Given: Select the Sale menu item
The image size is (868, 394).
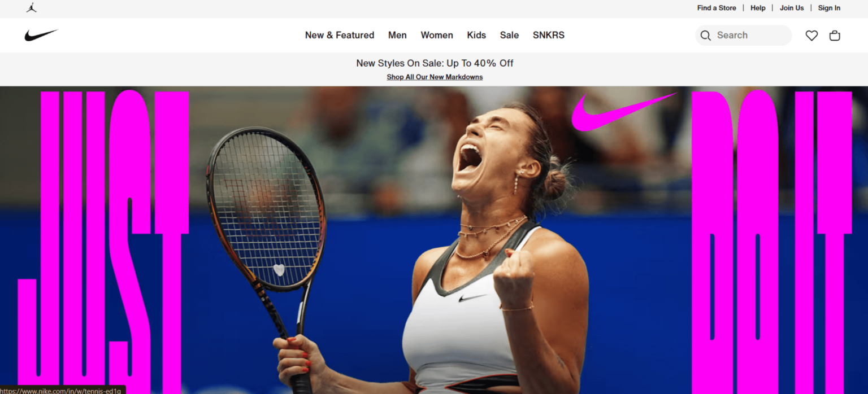Looking at the screenshot, I should 509,35.
